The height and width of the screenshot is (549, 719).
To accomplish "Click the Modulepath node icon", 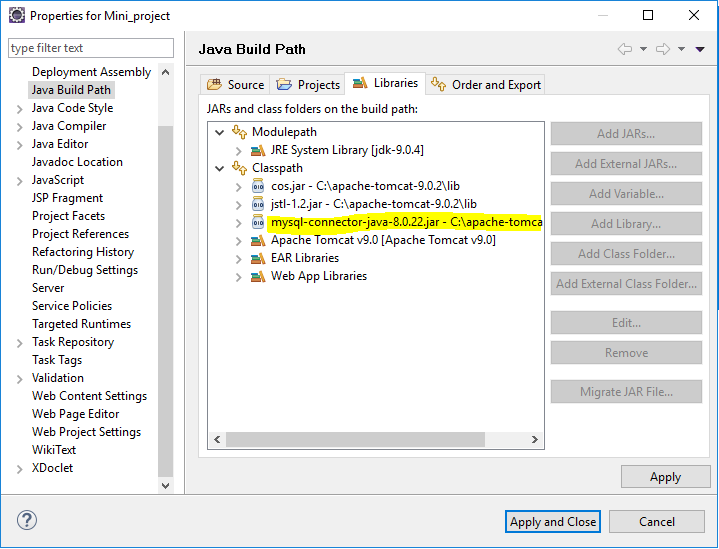I will [x=239, y=132].
